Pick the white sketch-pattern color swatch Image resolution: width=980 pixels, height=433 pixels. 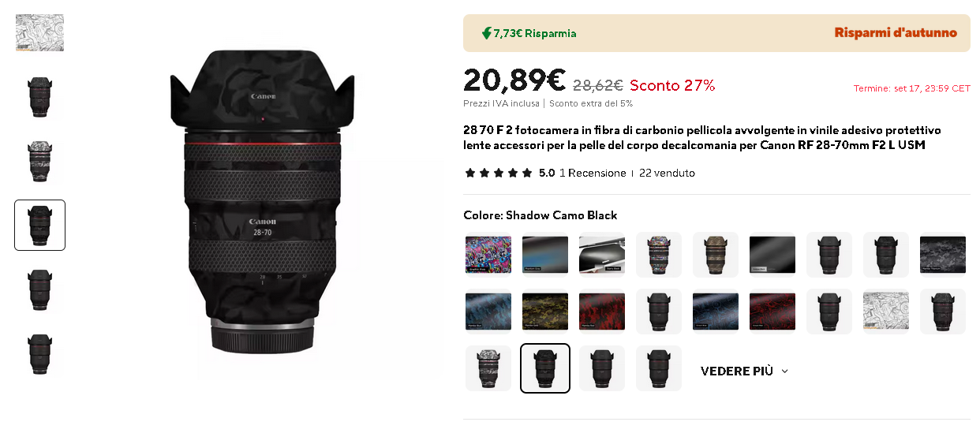pos(886,312)
